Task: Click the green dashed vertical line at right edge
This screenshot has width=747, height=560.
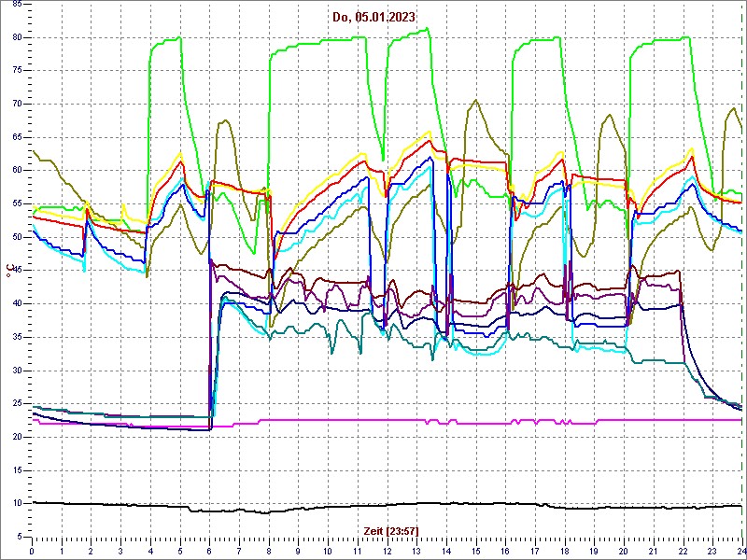Action: (742, 280)
